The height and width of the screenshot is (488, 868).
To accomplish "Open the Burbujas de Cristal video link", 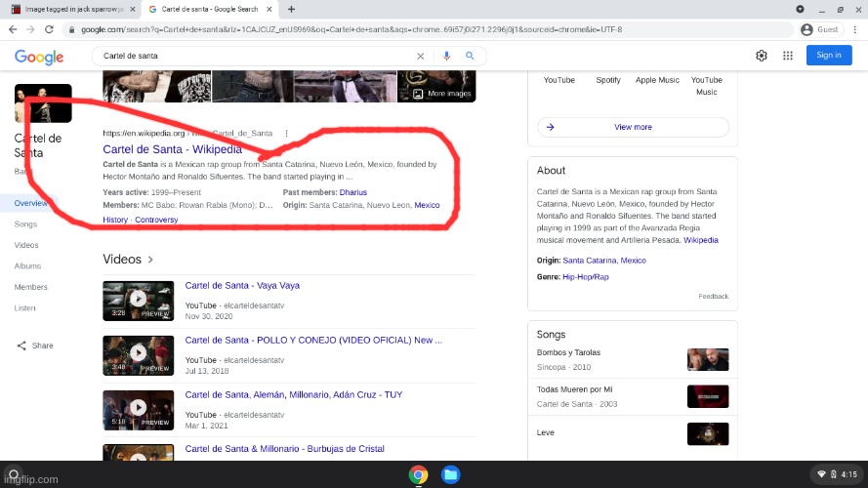I will 284,449.
